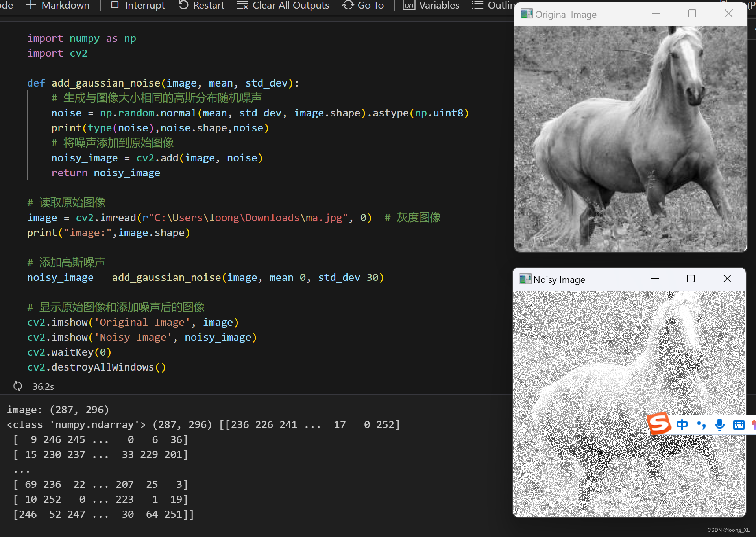Toggle punctuation mode on Sogou bar
The height and width of the screenshot is (537, 756).
[701, 424]
